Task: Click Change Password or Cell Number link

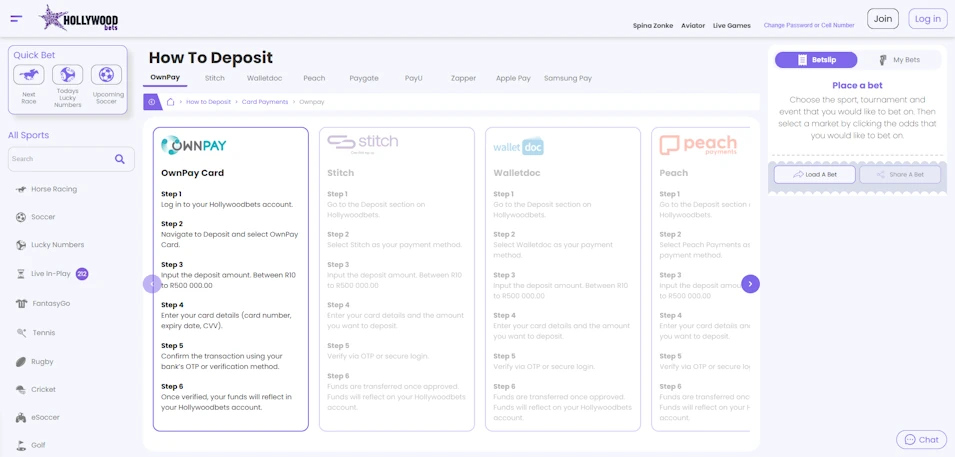Action: coord(809,26)
